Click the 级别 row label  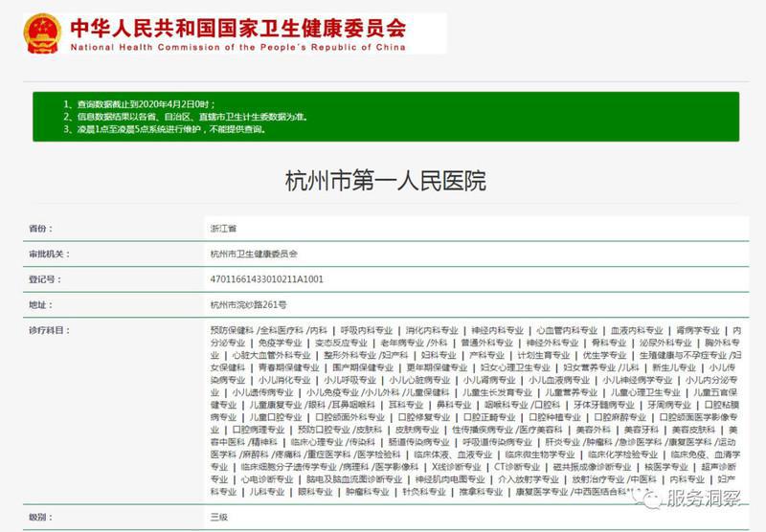37,516
